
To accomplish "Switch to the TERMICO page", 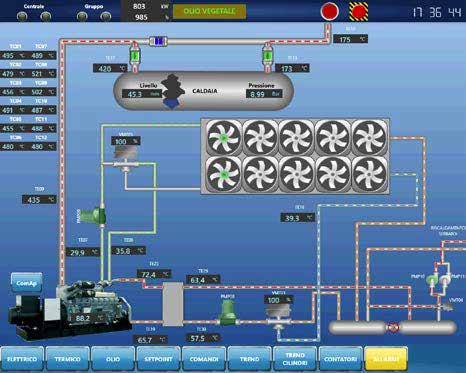I will point(68,359).
